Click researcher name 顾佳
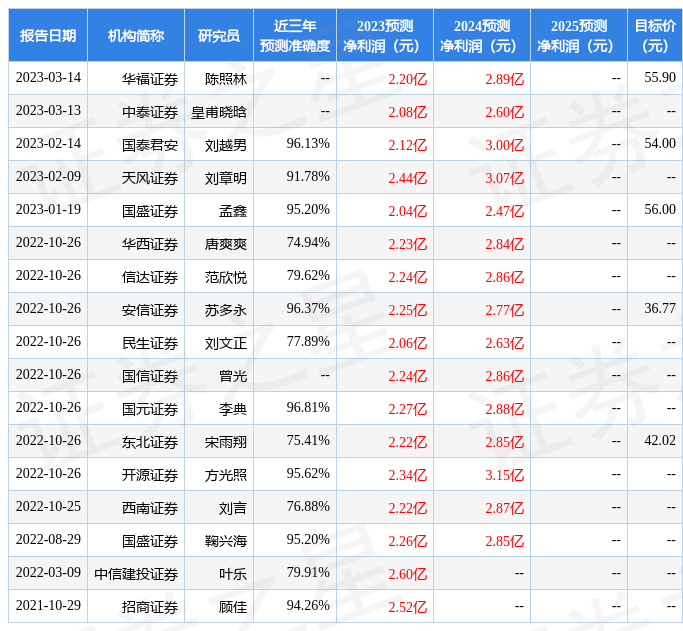This screenshot has width=683, height=631. pos(233,607)
